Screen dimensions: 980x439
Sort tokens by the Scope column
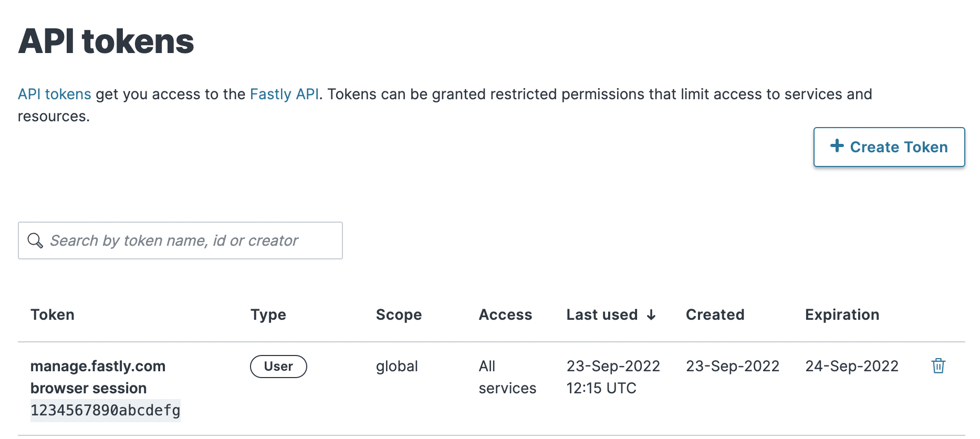[x=399, y=315]
